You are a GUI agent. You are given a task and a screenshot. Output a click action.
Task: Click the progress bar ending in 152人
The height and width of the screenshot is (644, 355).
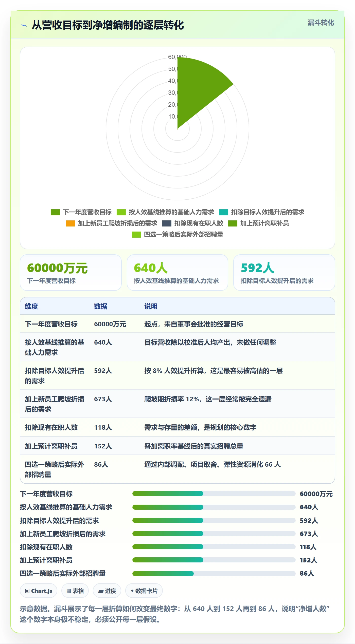(214, 560)
